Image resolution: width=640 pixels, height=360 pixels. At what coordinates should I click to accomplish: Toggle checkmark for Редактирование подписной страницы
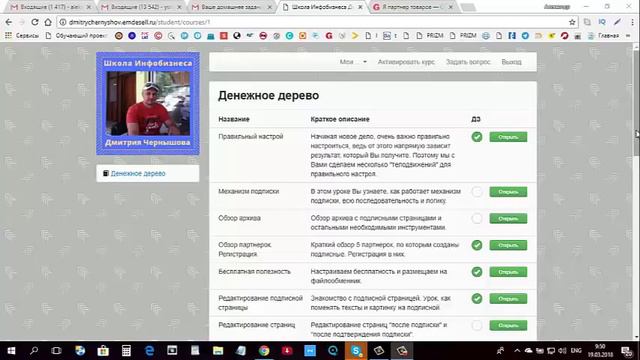tap(477, 298)
